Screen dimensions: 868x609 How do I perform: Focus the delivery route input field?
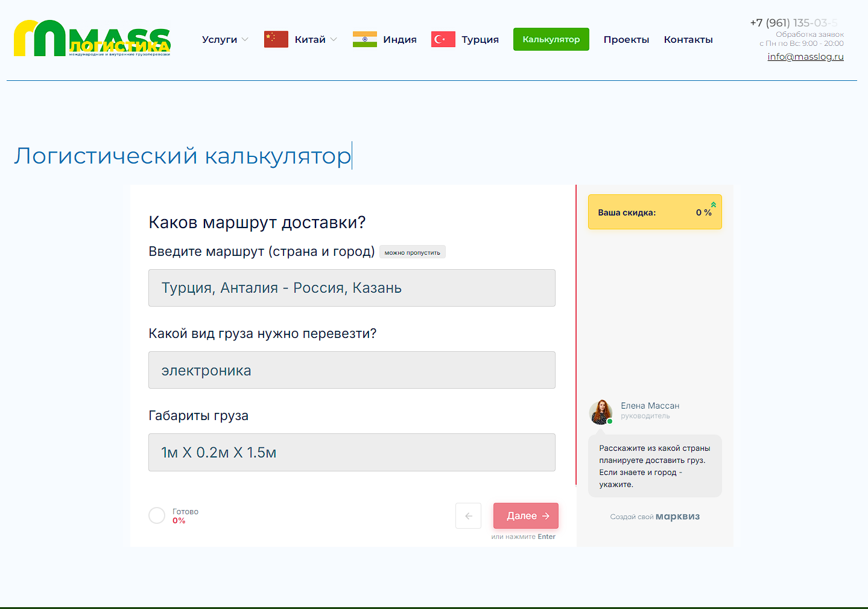tap(352, 288)
